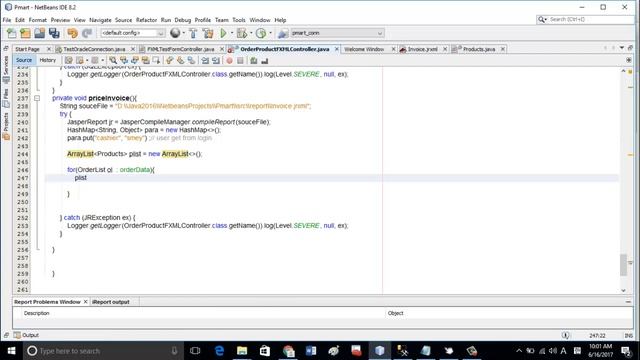Open the Tools menu
This screenshot has width=640, height=360.
239,20
